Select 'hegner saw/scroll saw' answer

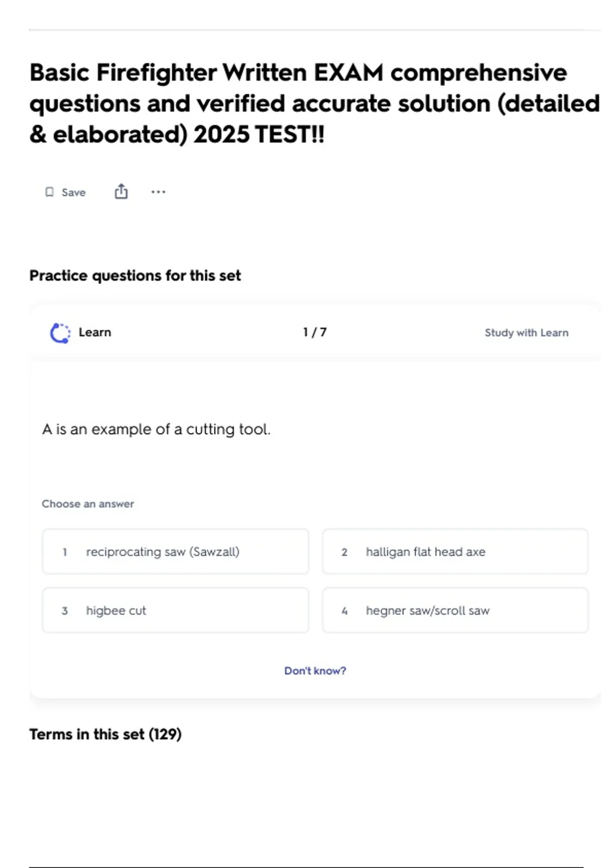click(x=455, y=611)
